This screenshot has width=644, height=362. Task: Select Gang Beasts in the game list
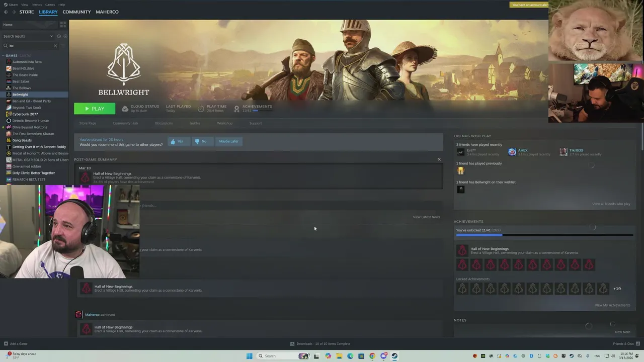[22, 140]
